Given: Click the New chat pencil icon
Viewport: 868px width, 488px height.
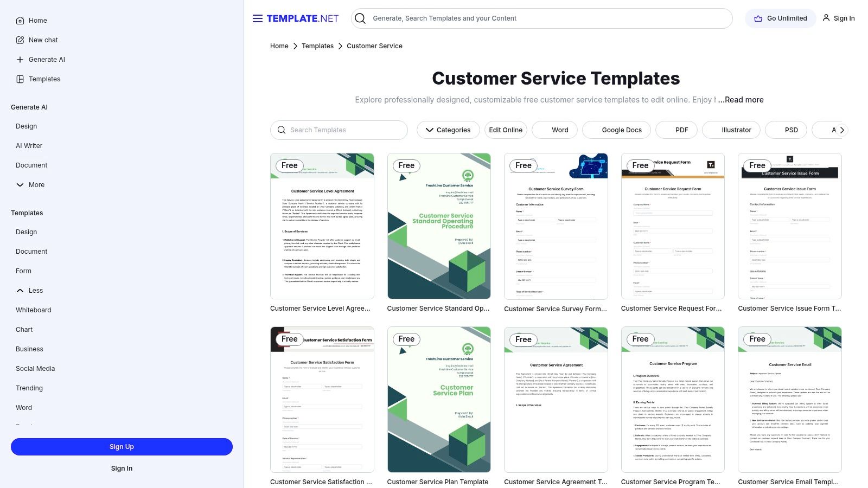Looking at the screenshot, I should [20, 40].
